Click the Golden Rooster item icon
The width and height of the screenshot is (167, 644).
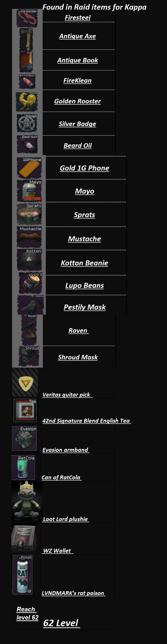[27, 102]
